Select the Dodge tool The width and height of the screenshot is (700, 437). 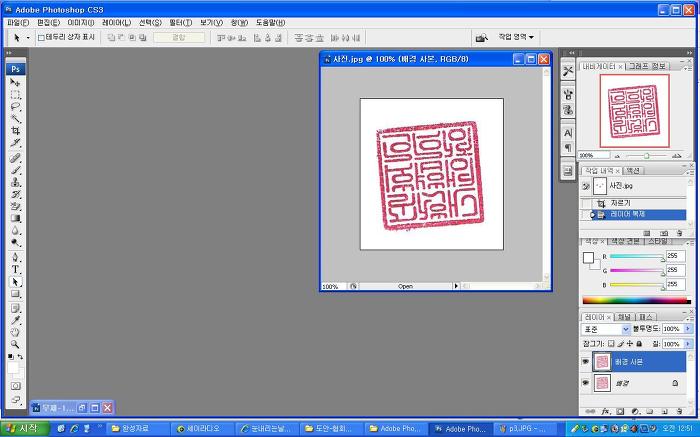(15, 242)
